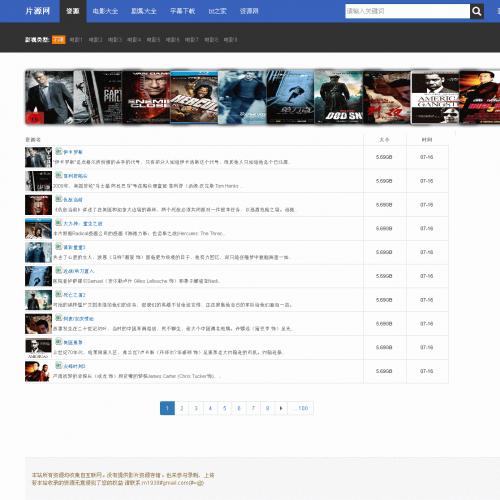This screenshot has height=500, width=500.
Task: Open the Dod Sno banner poster
Action: (339, 97)
